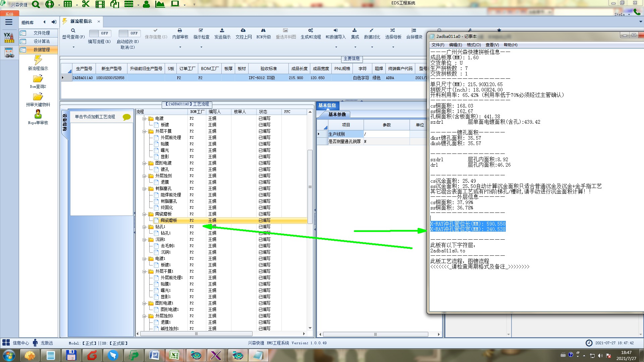
Task: Collapse the 树脂塞孔 folder node
Action: click(x=144, y=189)
